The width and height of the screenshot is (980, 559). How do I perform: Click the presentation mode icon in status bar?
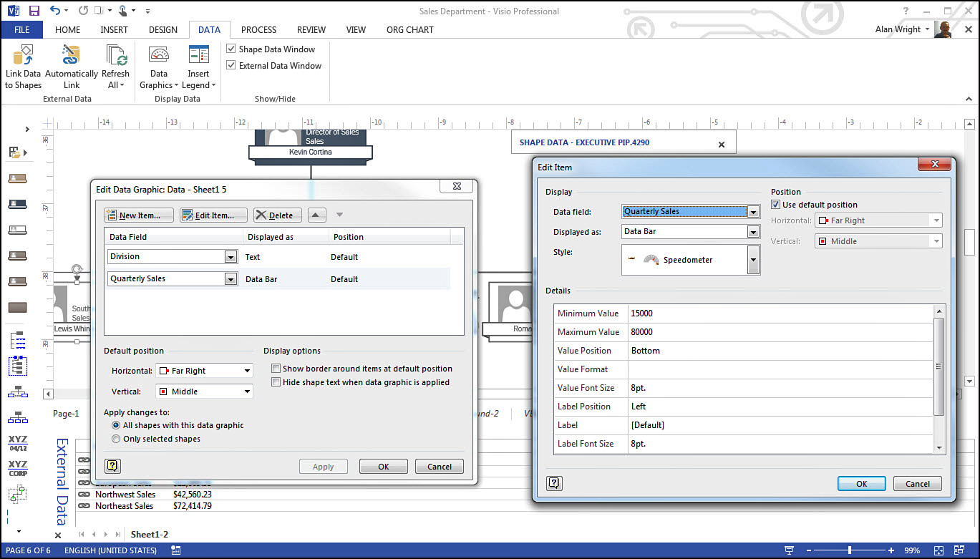789,550
